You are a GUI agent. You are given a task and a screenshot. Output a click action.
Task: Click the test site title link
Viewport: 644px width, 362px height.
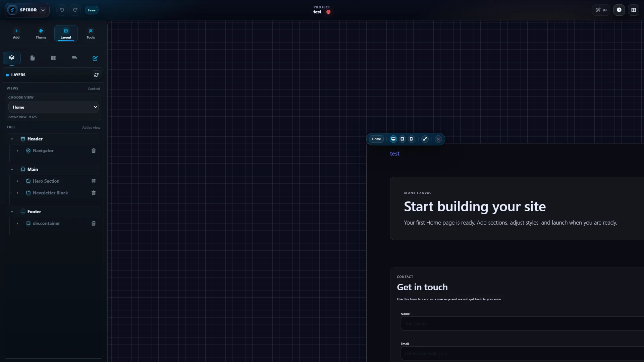click(x=394, y=154)
